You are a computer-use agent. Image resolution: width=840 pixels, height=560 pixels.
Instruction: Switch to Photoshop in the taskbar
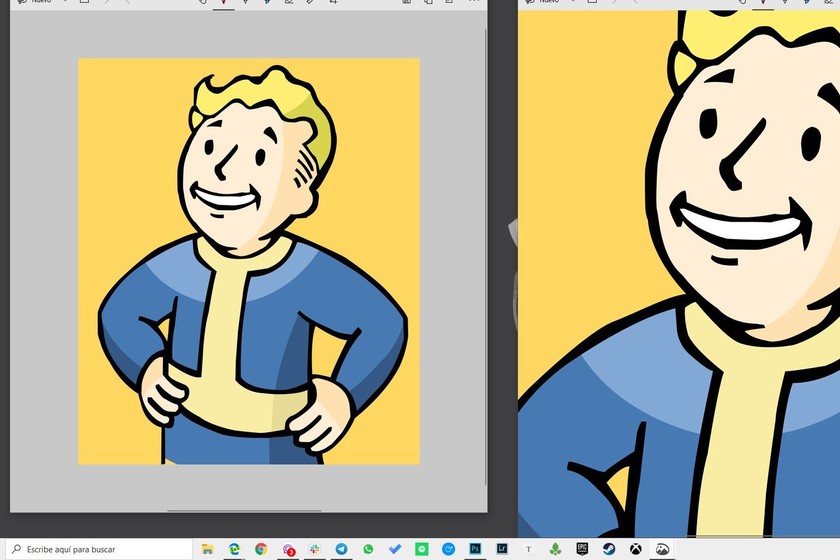(475, 549)
